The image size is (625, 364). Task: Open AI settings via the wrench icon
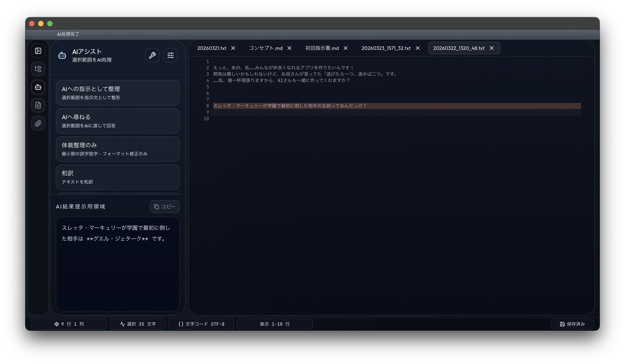pos(152,55)
